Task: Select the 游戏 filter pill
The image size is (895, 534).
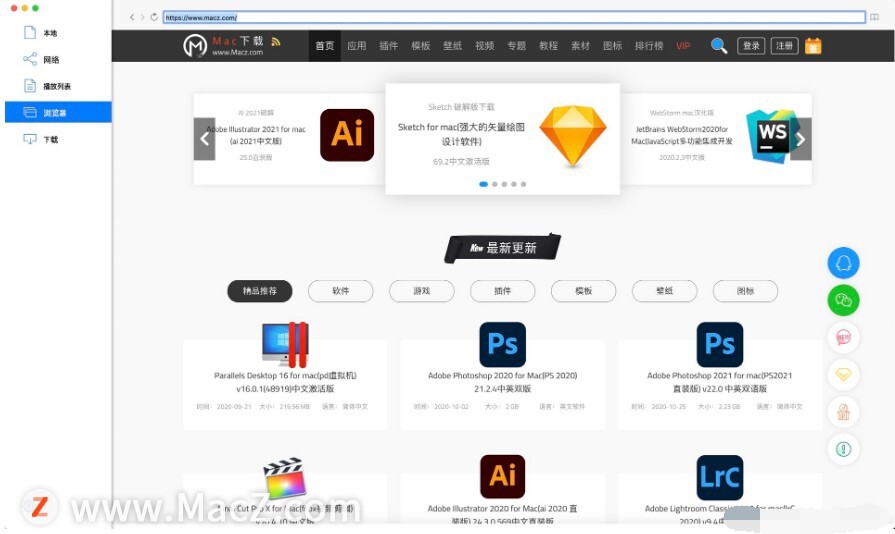Action: coord(422,291)
